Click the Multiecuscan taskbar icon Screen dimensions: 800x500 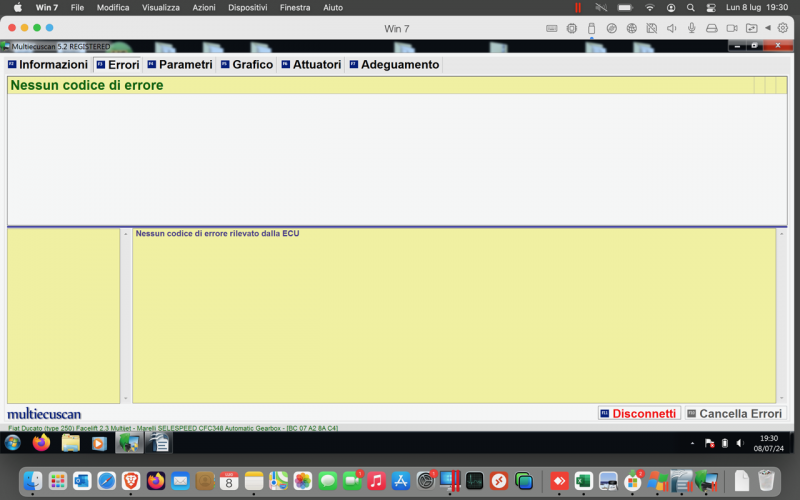tap(128, 442)
